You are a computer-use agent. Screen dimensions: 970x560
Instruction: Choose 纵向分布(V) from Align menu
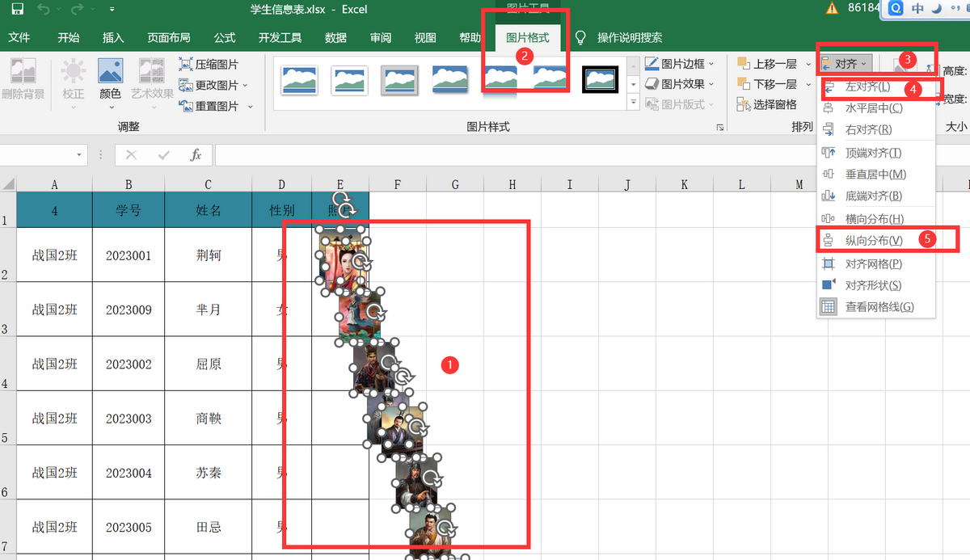[876, 240]
